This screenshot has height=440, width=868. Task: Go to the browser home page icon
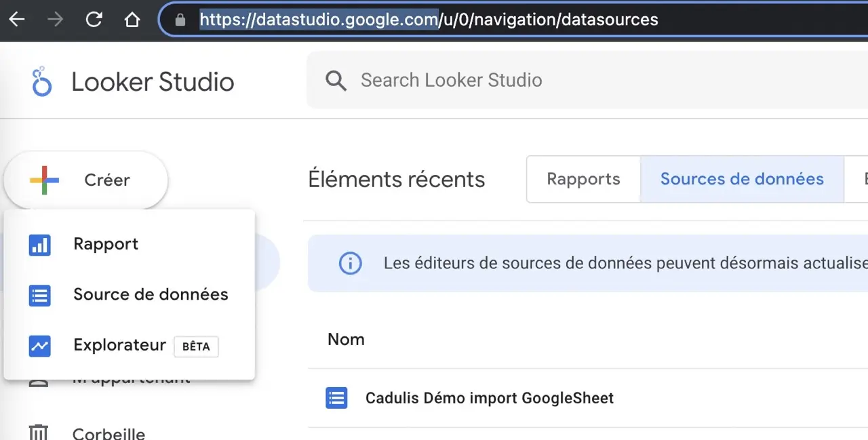[132, 20]
